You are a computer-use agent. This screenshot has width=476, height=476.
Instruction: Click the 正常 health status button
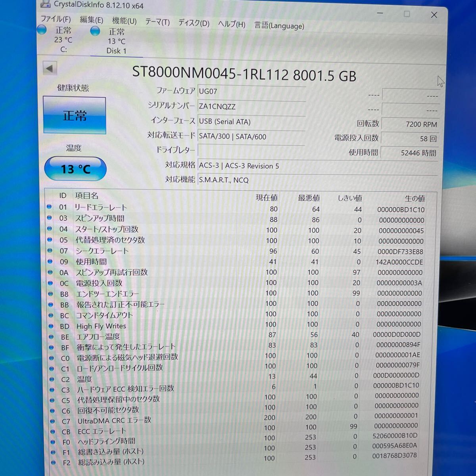coord(75,115)
